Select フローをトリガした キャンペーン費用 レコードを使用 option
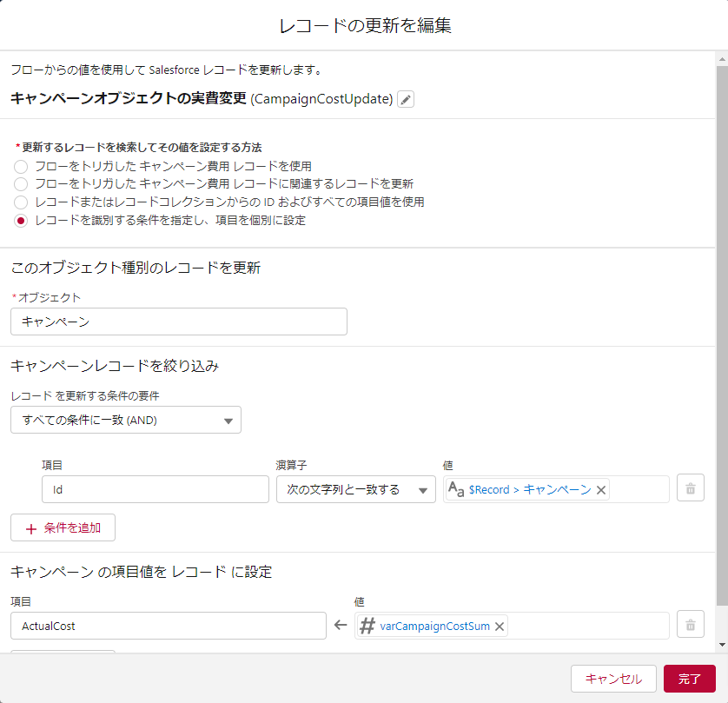Screen dimensions: 728x703 coord(21,166)
